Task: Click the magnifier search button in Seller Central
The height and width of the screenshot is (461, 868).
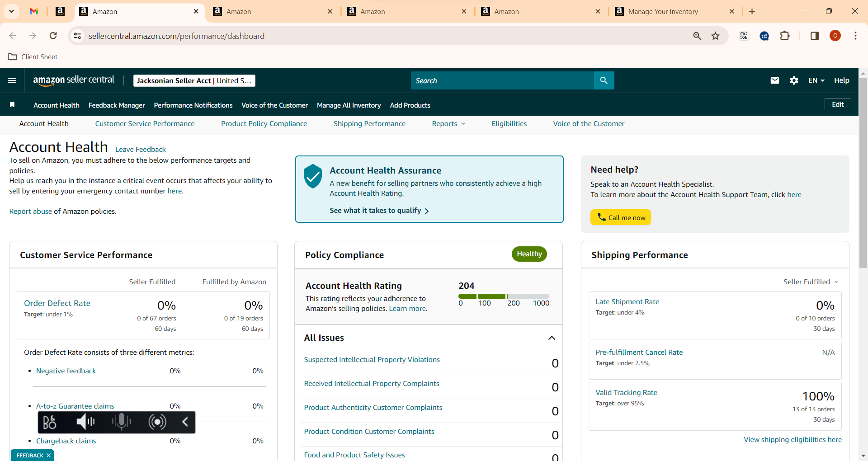Action: coord(604,80)
